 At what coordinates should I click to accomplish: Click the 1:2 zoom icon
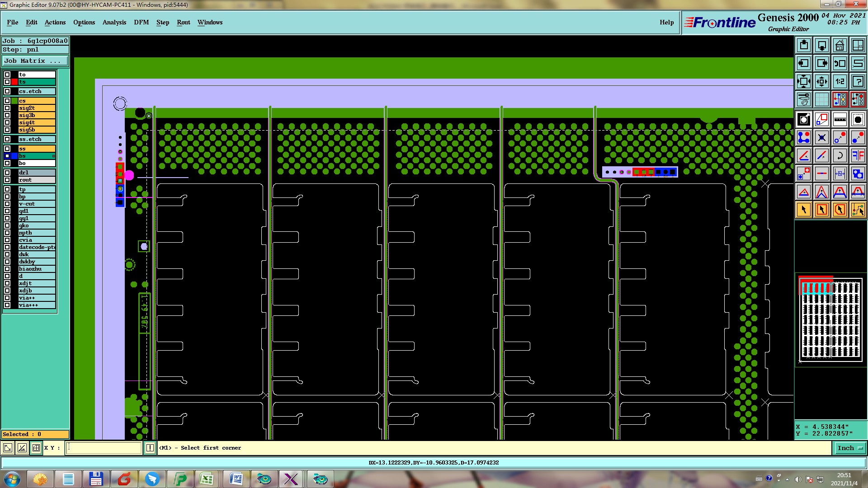click(x=840, y=81)
